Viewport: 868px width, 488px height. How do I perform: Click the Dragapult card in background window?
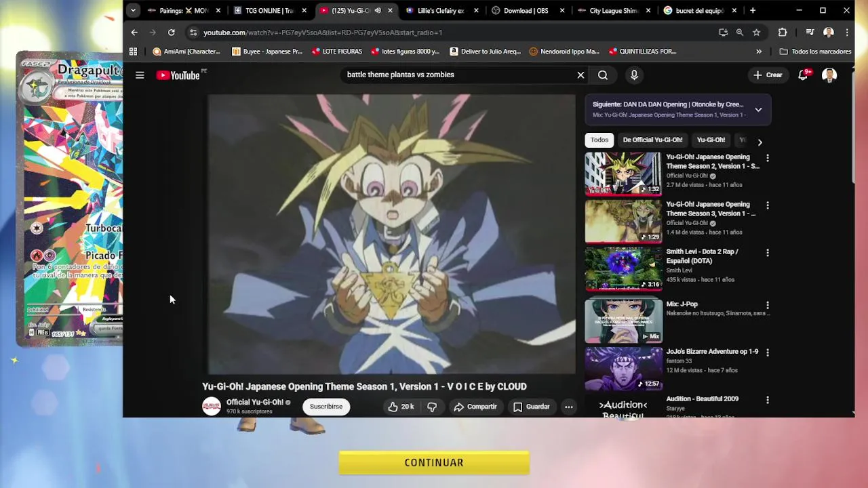69,199
